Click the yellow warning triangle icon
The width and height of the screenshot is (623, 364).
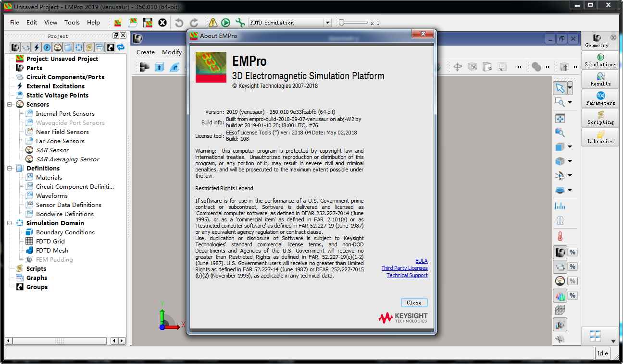tap(212, 23)
